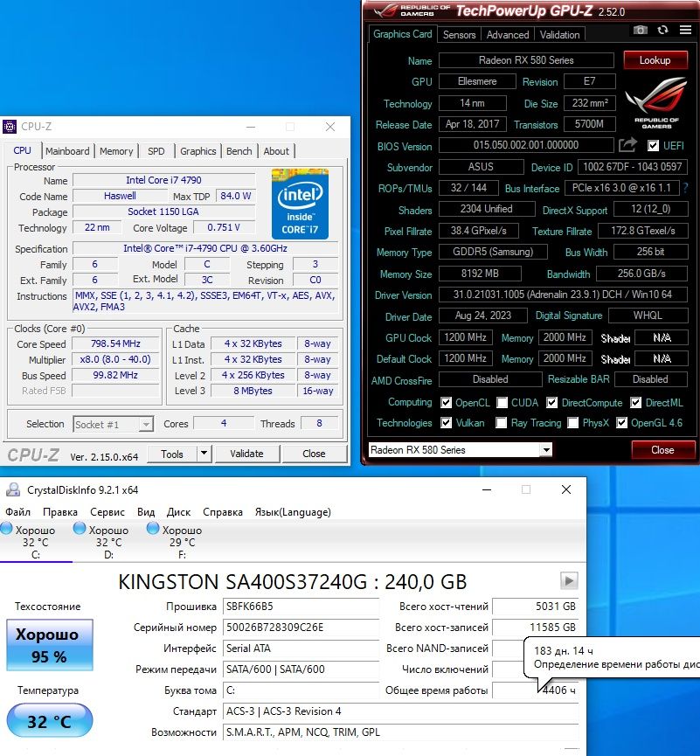The width and height of the screenshot is (700, 756).
Task: Click the CPU-Z title bar app icon
Action: (x=9, y=127)
